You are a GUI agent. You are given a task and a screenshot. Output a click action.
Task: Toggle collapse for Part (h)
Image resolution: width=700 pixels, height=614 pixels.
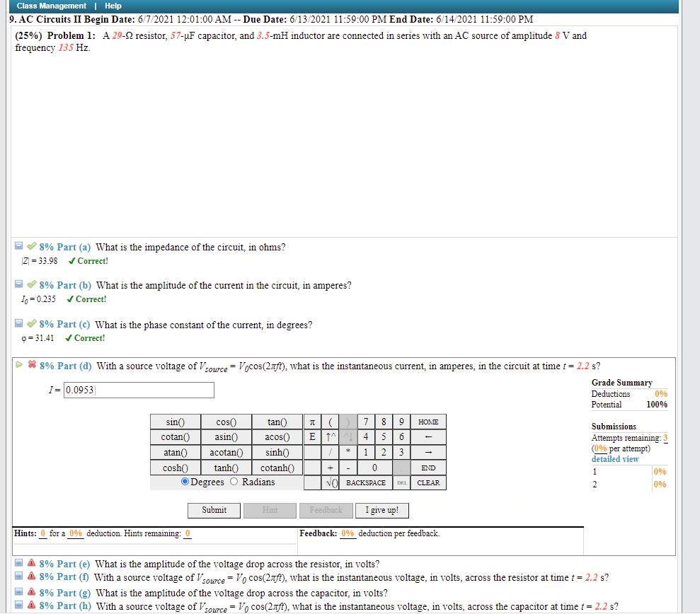pyautogui.click(x=18, y=604)
